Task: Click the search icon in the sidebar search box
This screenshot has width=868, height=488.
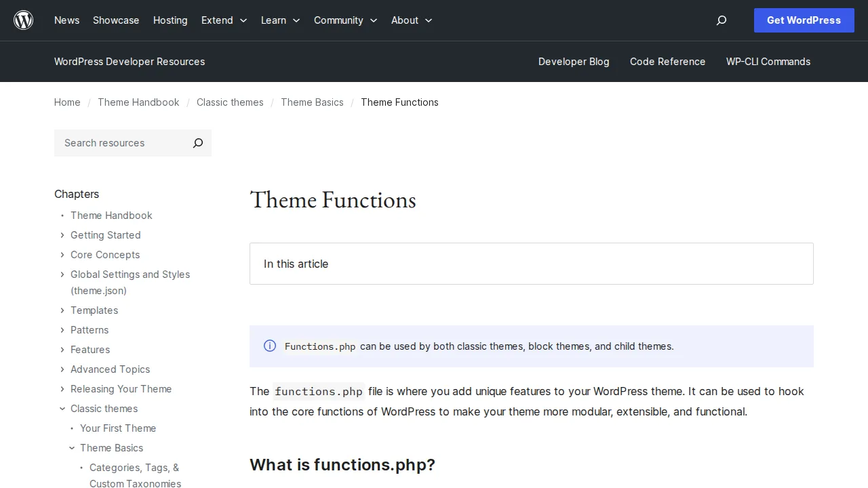Action: (197, 143)
